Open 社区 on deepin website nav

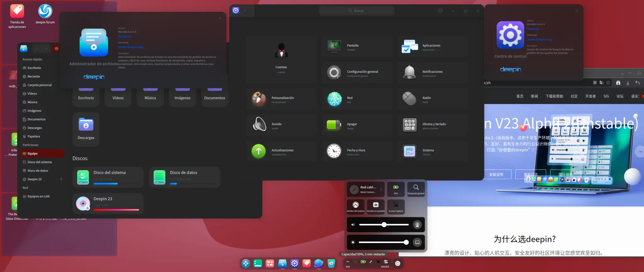click(x=574, y=96)
